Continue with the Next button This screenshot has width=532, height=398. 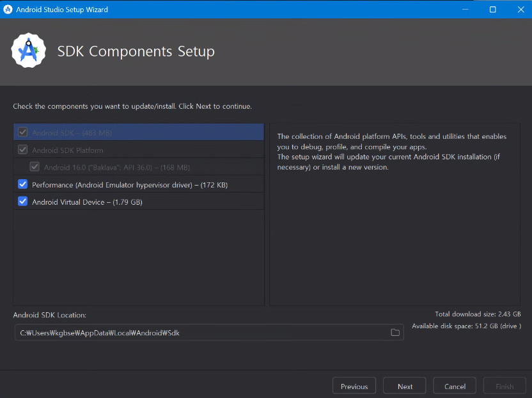(x=405, y=386)
